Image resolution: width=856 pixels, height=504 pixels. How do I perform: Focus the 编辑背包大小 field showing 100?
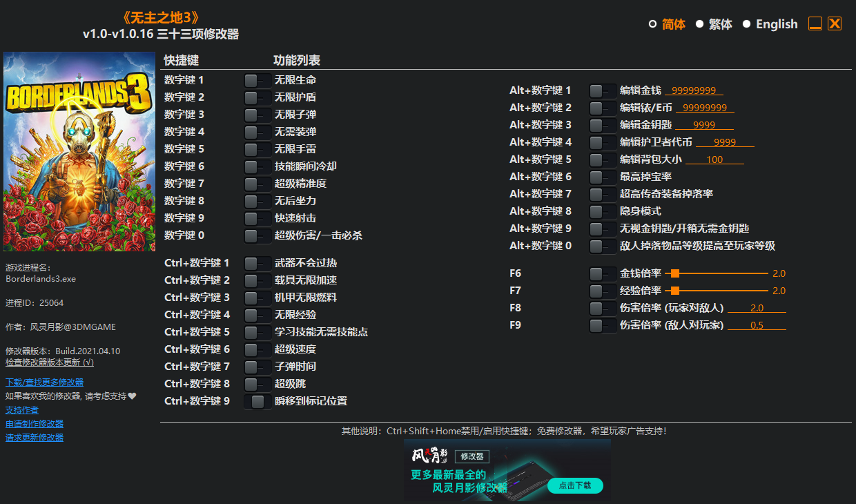714,159
